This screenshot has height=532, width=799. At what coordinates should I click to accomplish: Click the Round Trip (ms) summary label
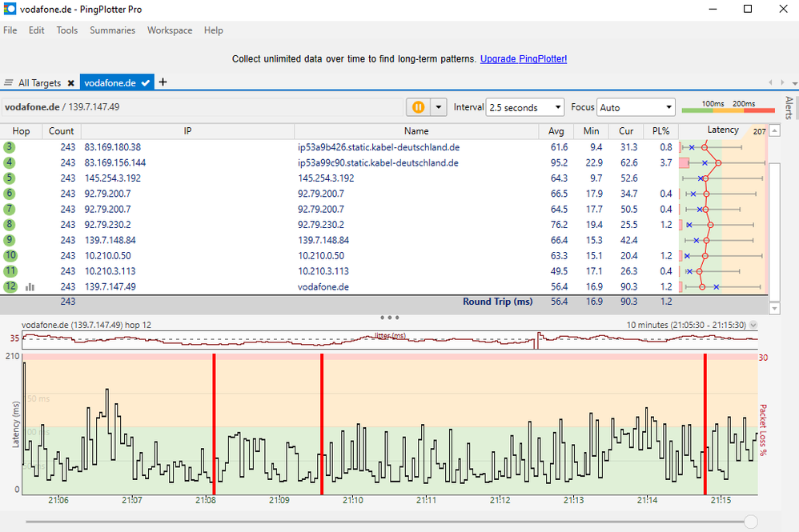497,302
